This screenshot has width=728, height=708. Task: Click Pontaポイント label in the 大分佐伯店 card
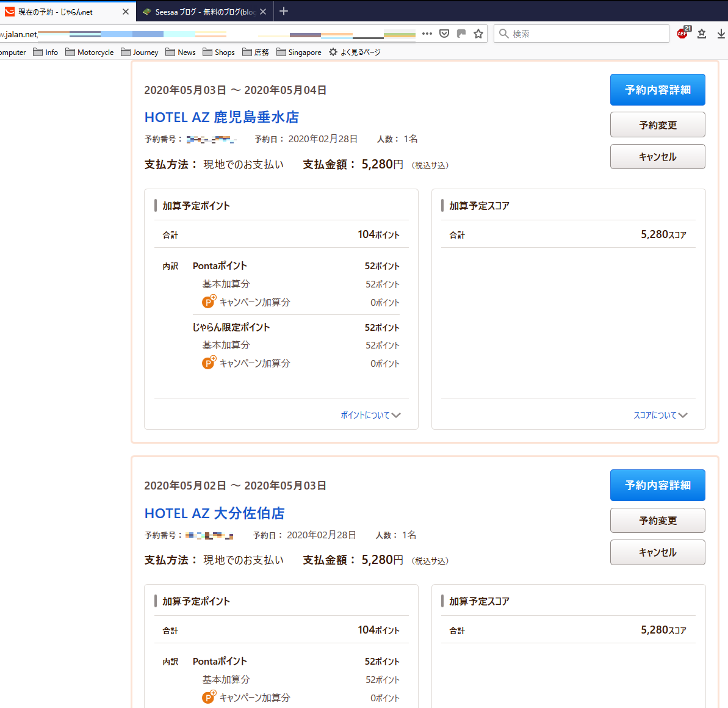[x=220, y=662]
